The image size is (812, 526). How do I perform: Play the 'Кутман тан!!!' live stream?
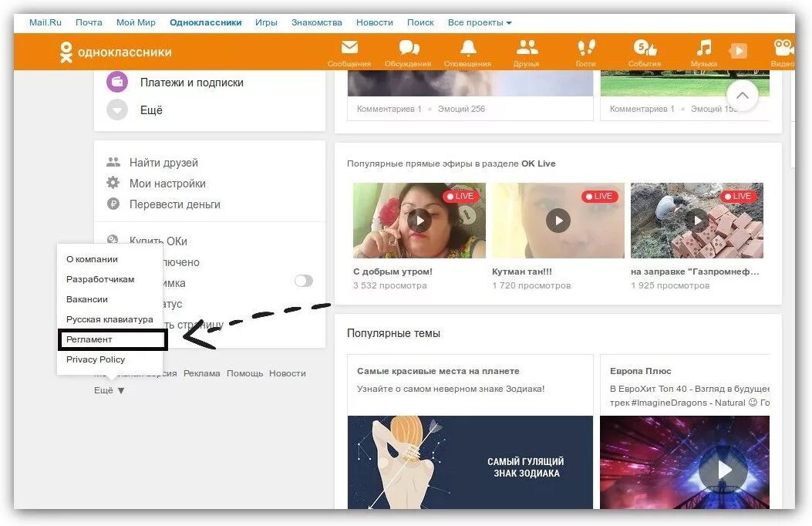point(558,221)
